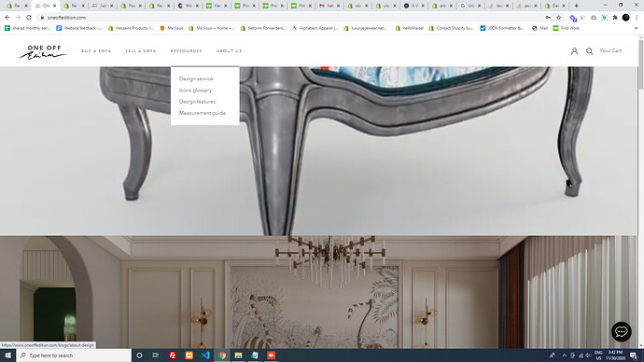Screen dimensions: 644x362
Task: Open the chat bubble widget
Action: [x=622, y=331]
